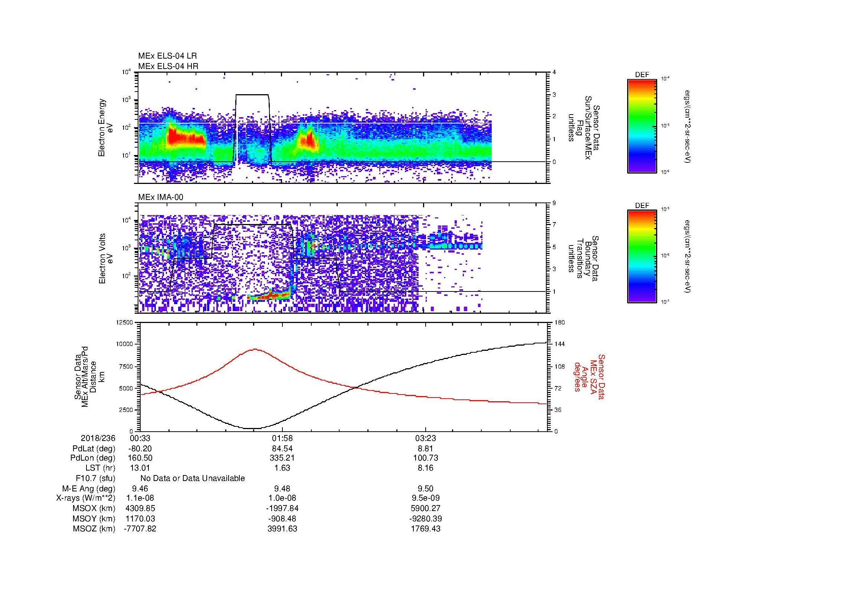Click the 'PdLat (deg)' row label
The image size is (868, 613).
[x=94, y=449]
